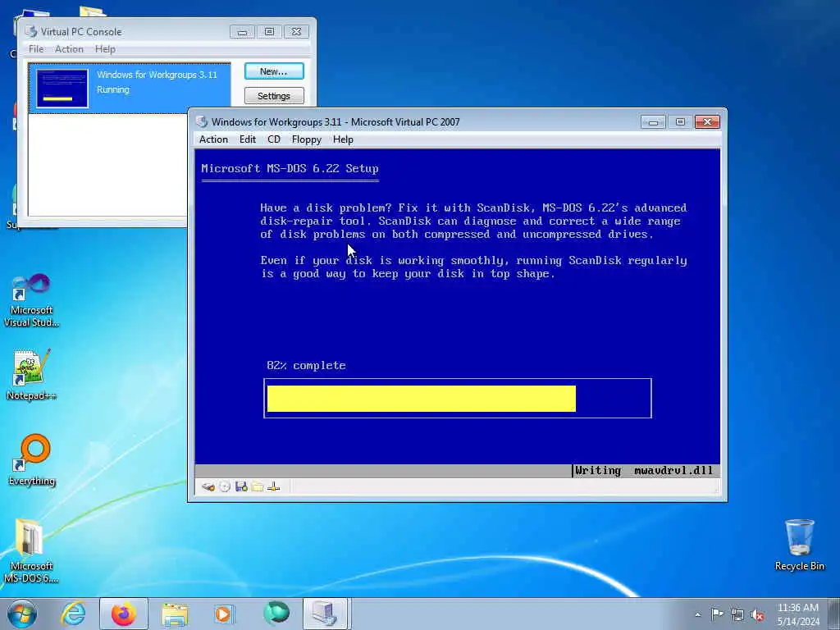Click the shared folders icon in VM status bar

tap(258, 486)
